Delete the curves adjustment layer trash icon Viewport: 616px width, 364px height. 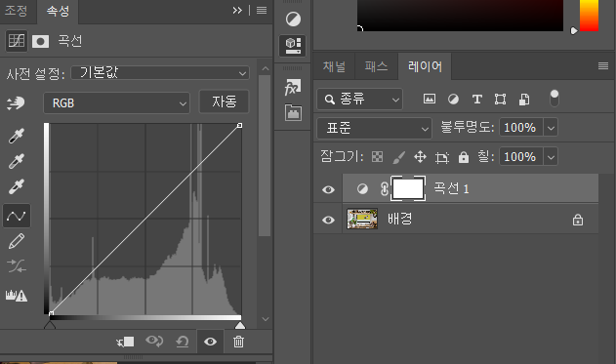[238, 342]
